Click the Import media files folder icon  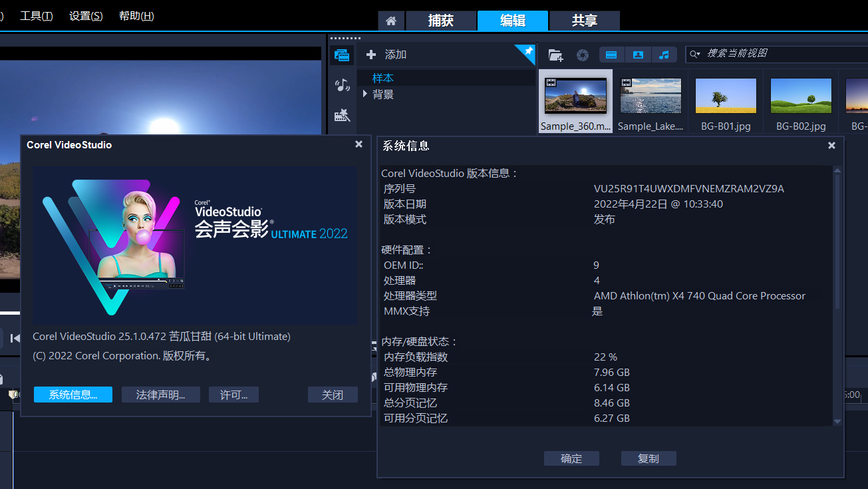coord(555,55)
